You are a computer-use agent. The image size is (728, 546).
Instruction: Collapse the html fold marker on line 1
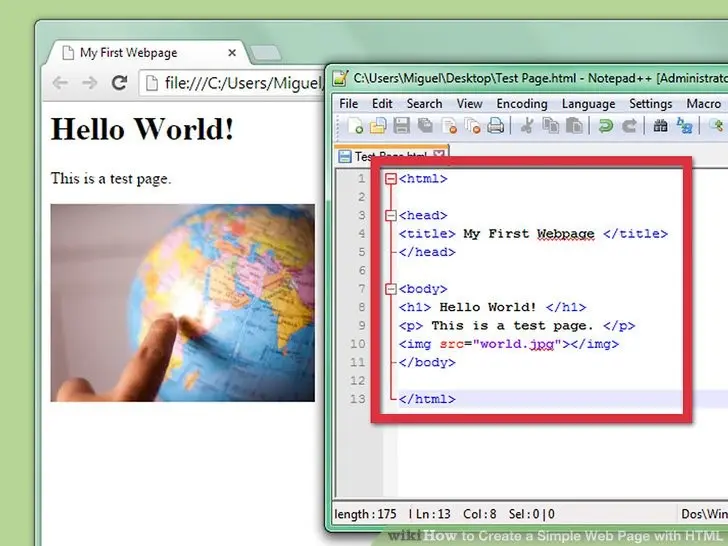[391, 179]
